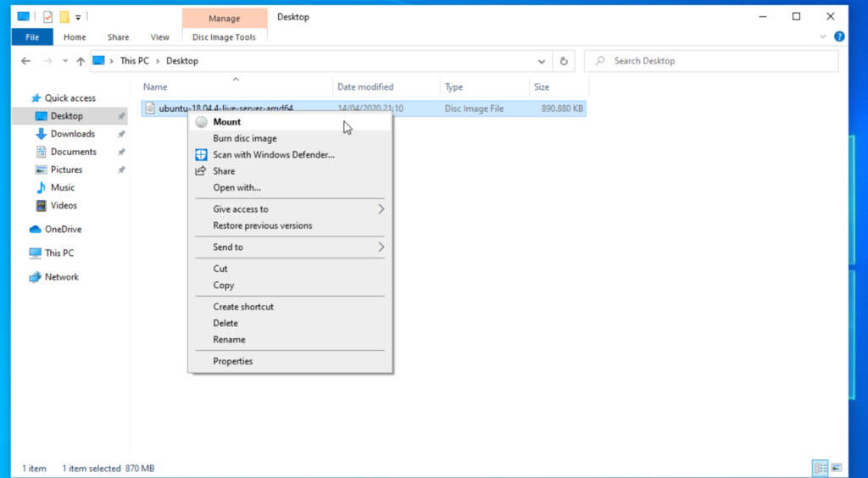The height and width of the screenshot is (478, 868).
Task: Collapse the ribbon with chevron
Action: click(x=822, y=37)
